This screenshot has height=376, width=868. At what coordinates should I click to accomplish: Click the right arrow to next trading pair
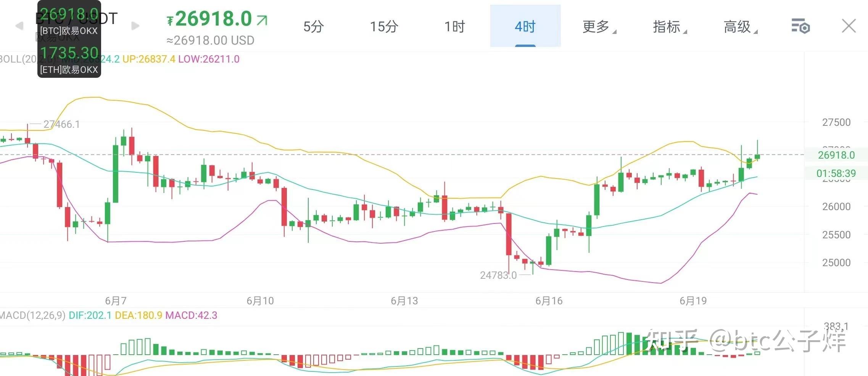[x=135, y=26]
